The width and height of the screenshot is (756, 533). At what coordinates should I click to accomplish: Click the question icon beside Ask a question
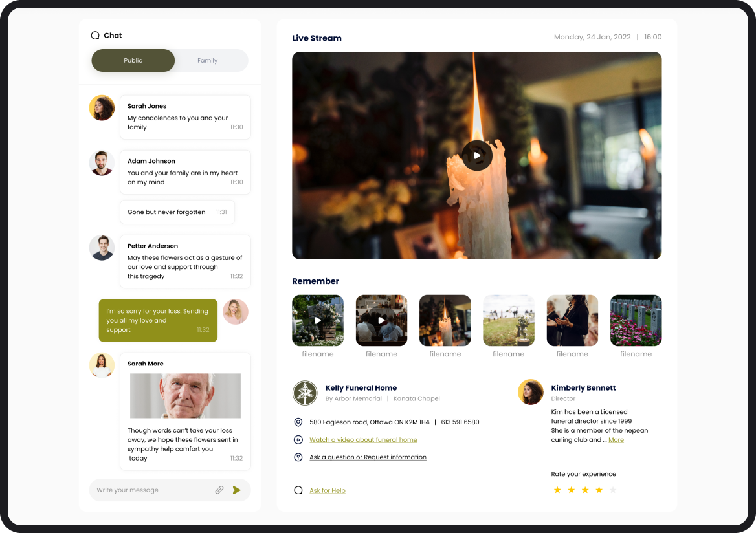[298, 457]
